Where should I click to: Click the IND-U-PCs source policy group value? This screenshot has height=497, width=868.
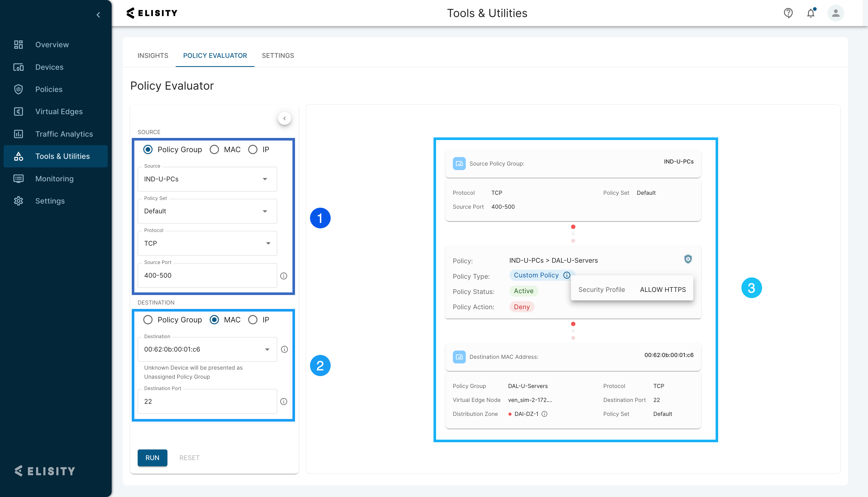679,161
